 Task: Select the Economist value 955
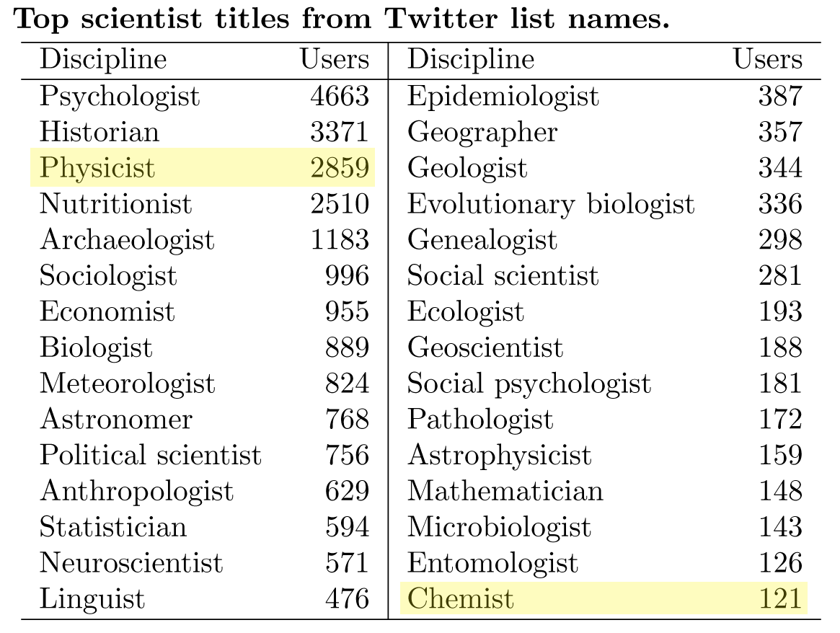coord(347,312)
